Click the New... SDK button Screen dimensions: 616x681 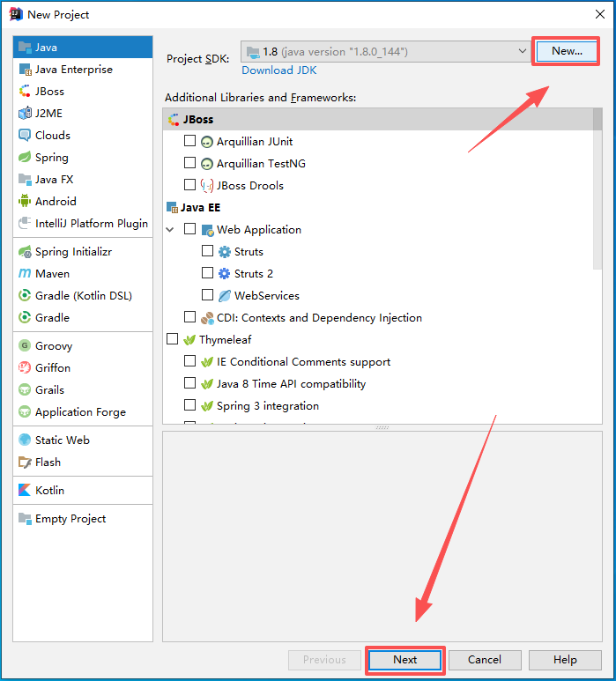[567, 51]
